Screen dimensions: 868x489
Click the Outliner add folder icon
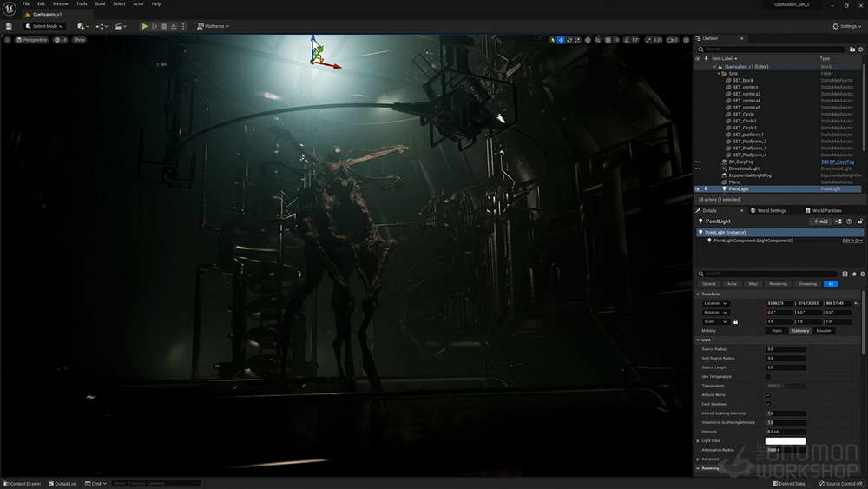point(852,50)
